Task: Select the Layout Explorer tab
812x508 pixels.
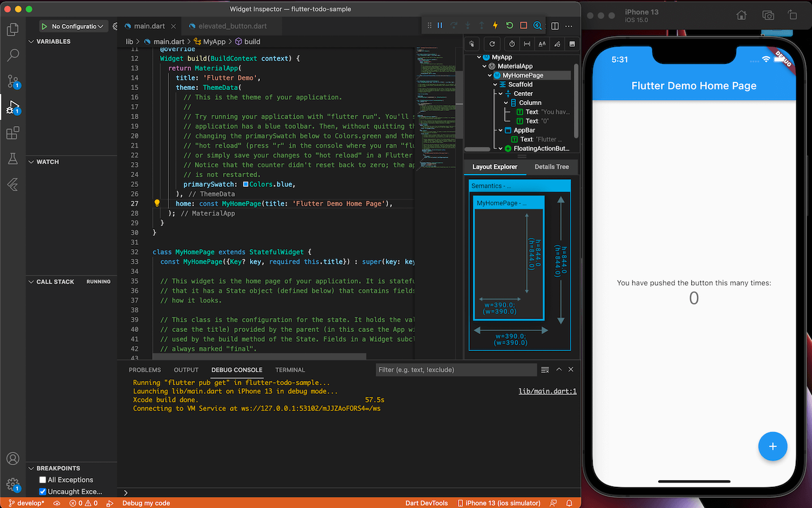Action: tap(495, 167)
